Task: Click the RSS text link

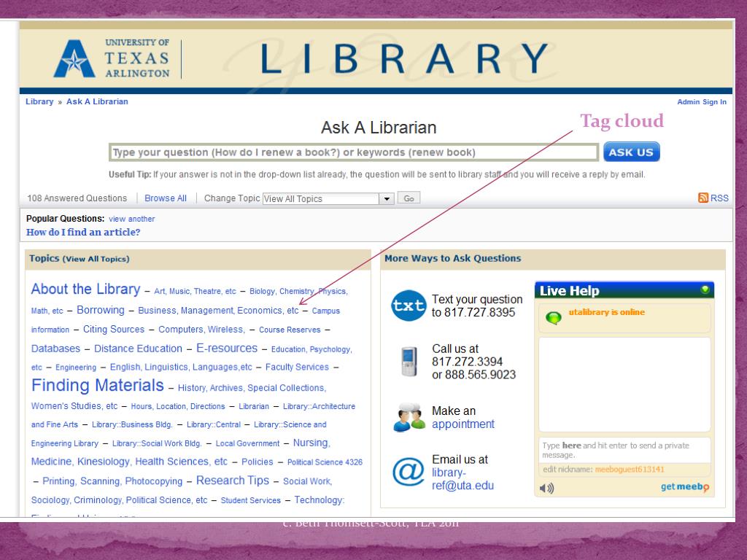Action: 719,198
